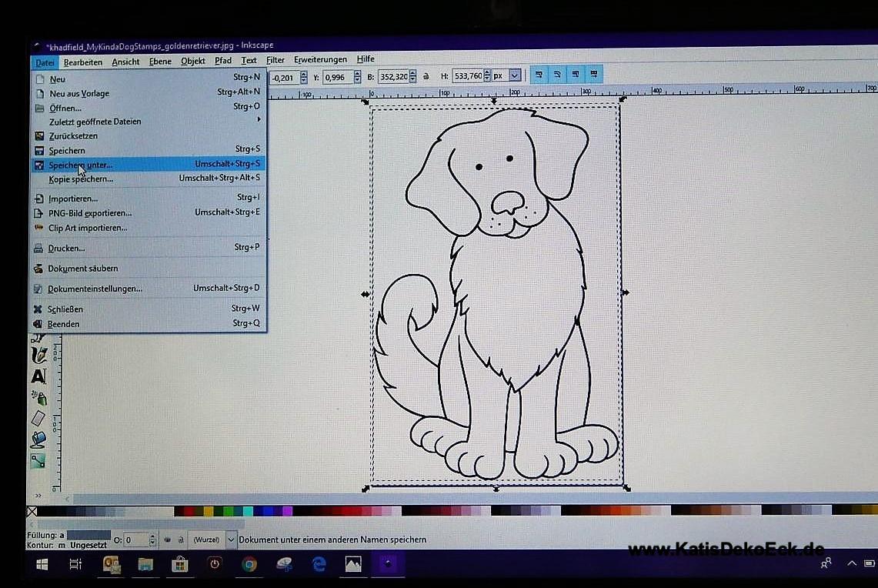Open the Pfad menu
This screenshot has width=878, height=588.
point(223,60)
